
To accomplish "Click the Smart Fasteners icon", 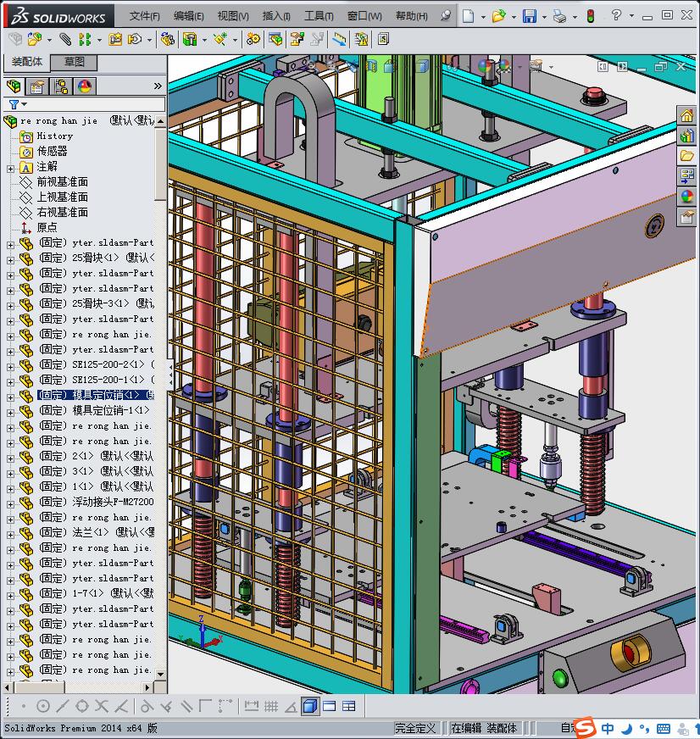I will [x=115, y=39].
